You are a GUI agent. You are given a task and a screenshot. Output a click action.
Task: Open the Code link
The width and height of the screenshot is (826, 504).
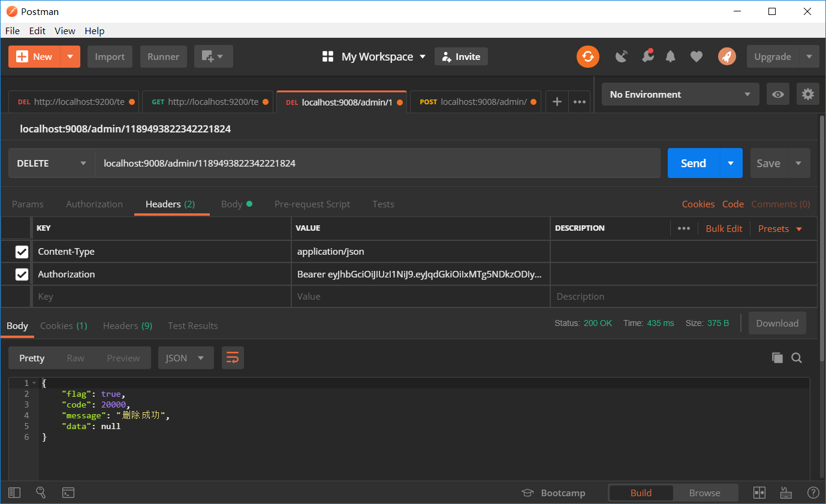pyautogui.click(x=732, y=204)
